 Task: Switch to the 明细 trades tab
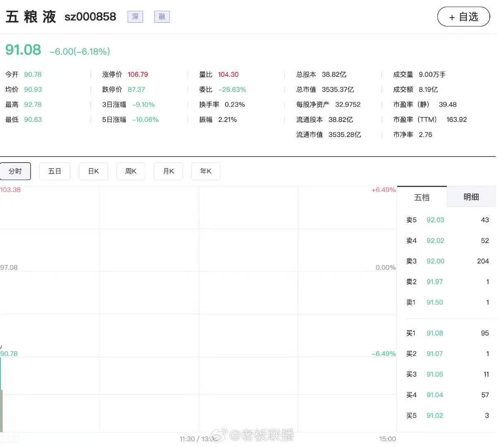(x=471, y=197)
